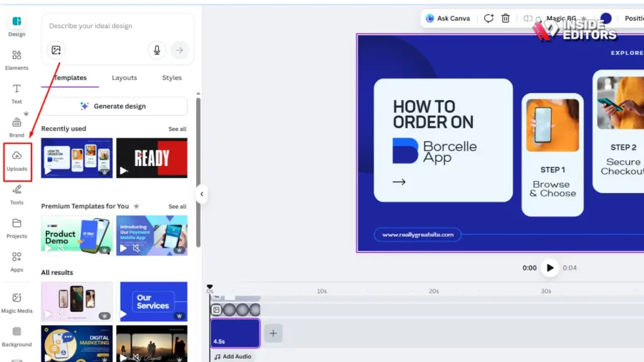Open the Apps panel
Viewport: 644px width, 362px height.
click(x=16, y=262)
